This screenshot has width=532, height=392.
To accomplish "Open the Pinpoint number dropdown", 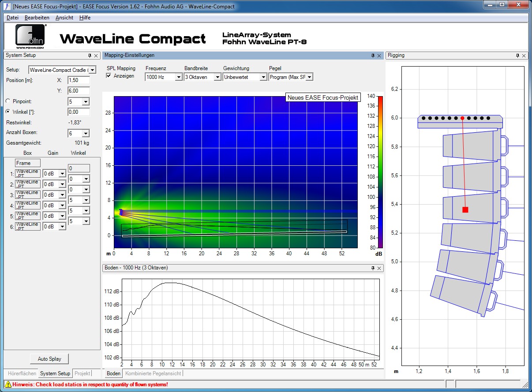I will [x=86, y=101].
